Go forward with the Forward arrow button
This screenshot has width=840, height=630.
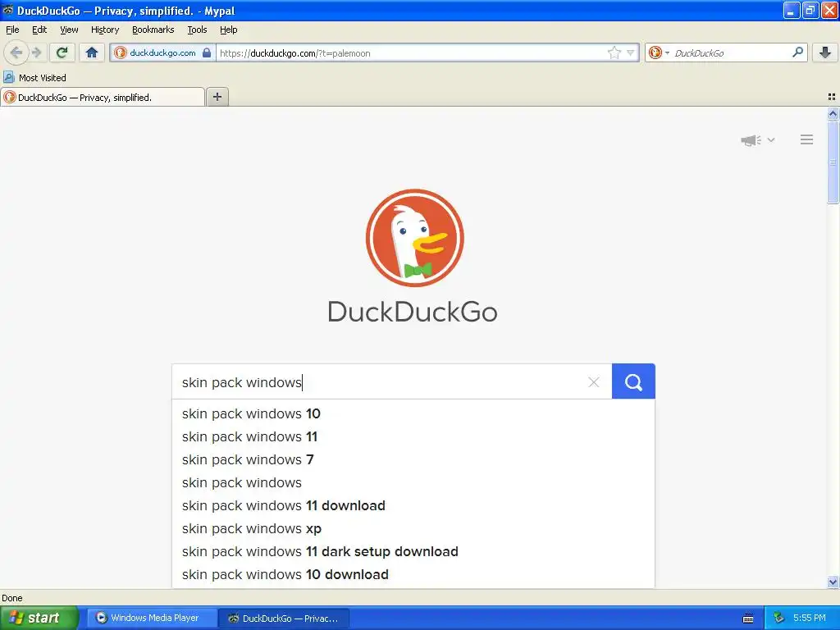tap(36, 52)
